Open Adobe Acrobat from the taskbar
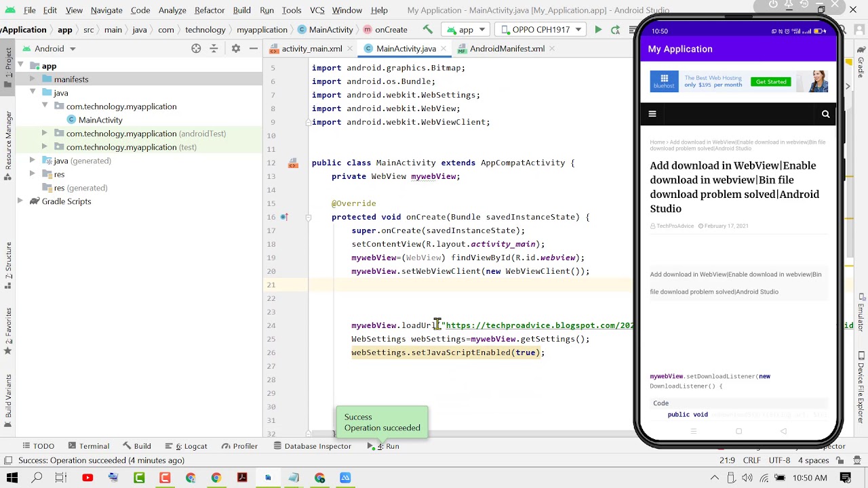This screenshot has height=488, width=868. 242,478
